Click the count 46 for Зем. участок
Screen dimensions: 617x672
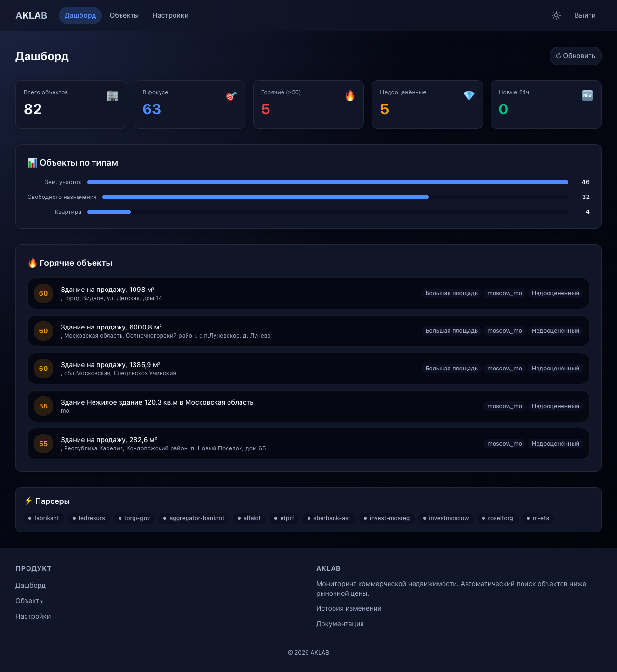[x=586, y=182]
